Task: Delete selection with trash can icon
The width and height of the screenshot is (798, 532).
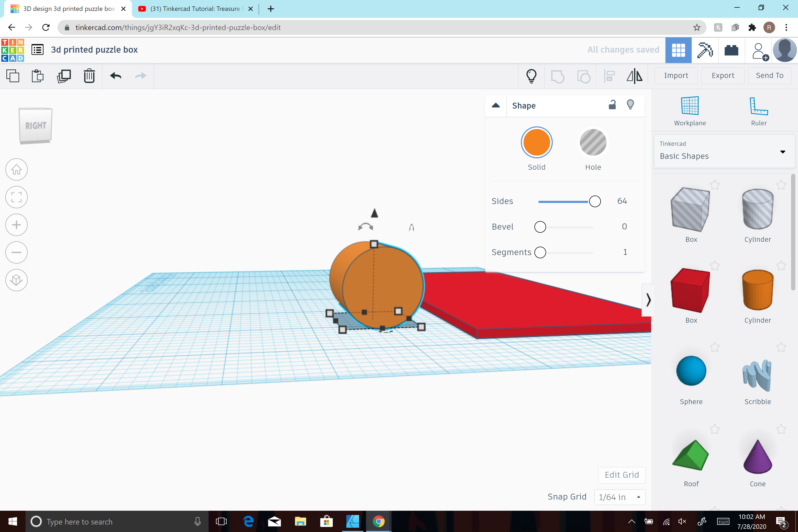Action: [x=89, y=76]
